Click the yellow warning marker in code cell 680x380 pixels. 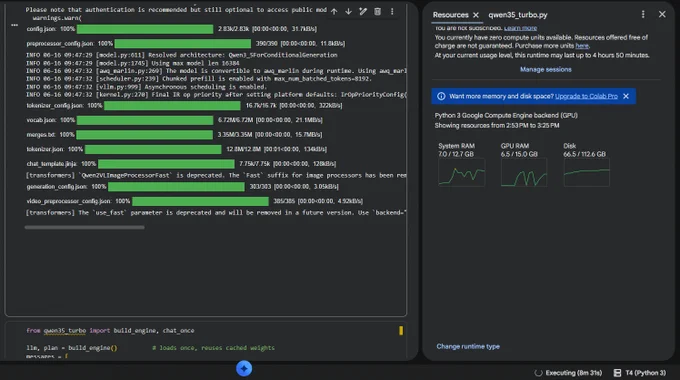(401, 331)
